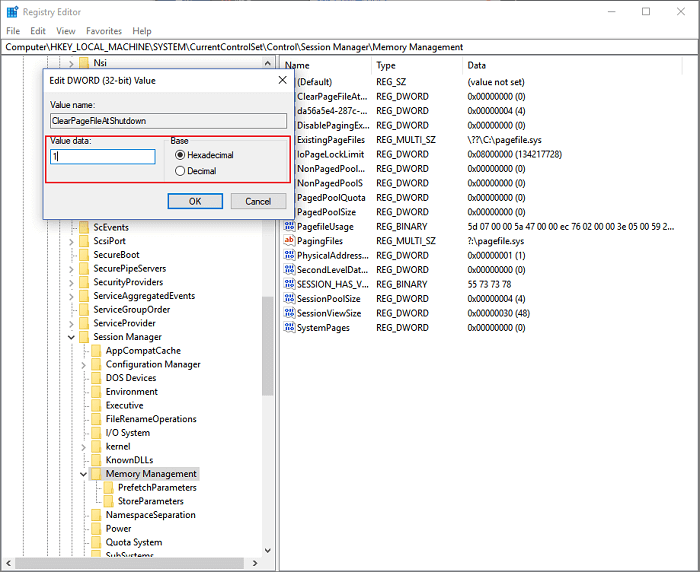Viewport: 700px width, 572px height.
Task: Click the tree pane horizontal scrollbar thumb
Action: click(x=129, y=563)
